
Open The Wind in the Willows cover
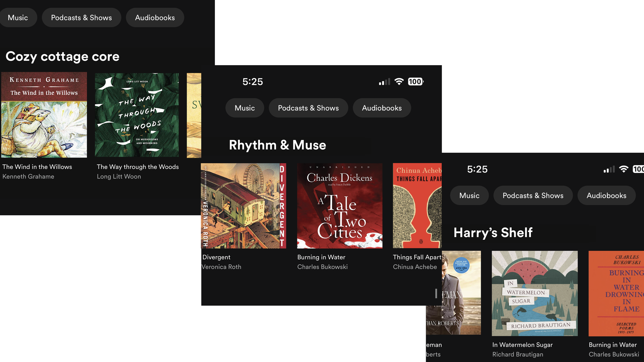44,115
